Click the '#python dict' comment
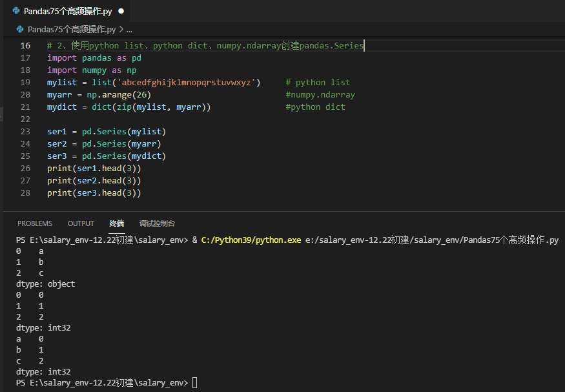Viewport: 565px width, 392px height. click(315, 107)
